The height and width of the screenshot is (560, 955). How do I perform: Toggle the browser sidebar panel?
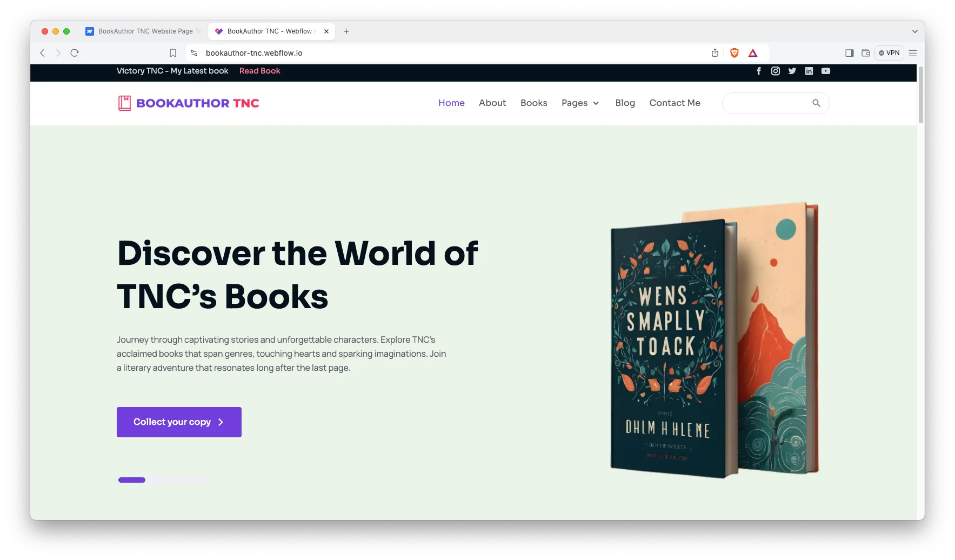coord(849,53)
